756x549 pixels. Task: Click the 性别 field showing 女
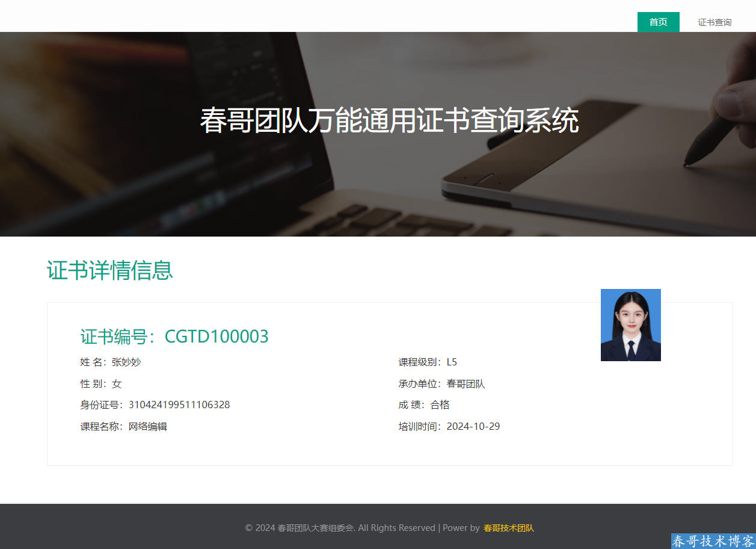pos(117,384)
